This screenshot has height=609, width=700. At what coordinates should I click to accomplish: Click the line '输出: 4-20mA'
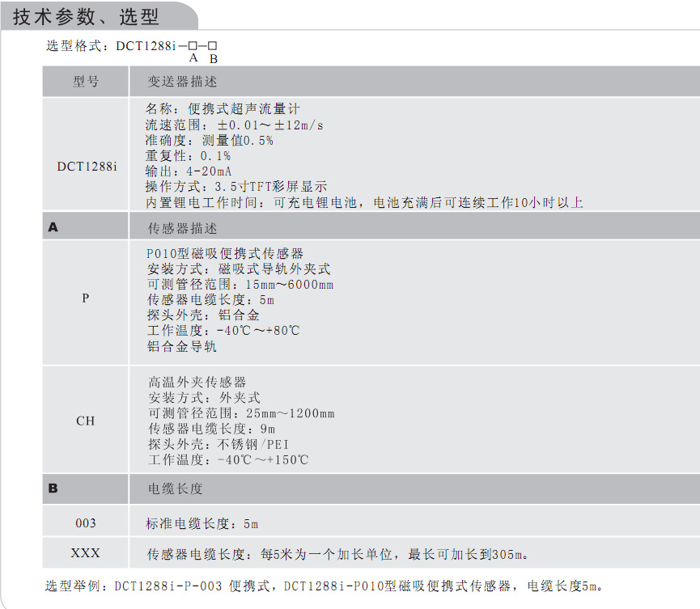189,171
